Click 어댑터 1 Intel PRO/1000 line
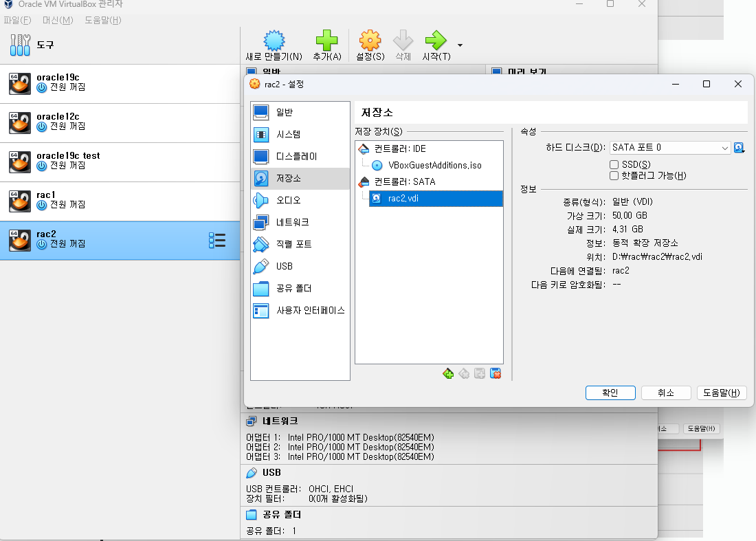This screenshot has width=756, height=541. pos(340,437)
